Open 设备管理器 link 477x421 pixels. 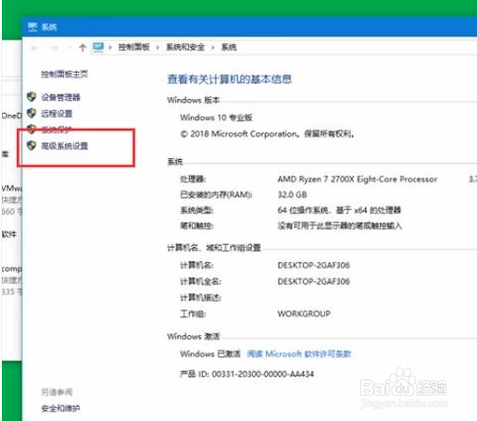coord(61,97)
